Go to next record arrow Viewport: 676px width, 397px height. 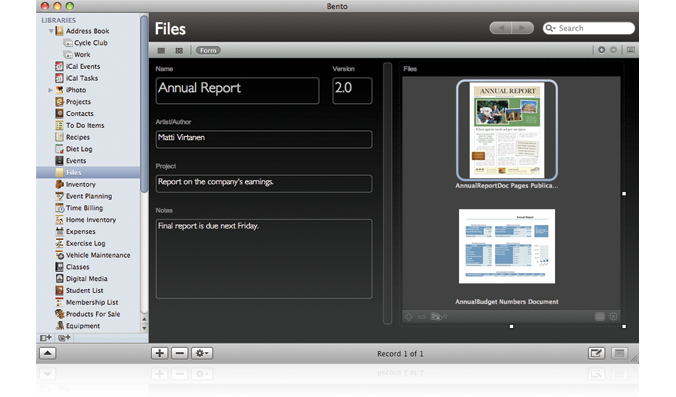[x=523, y=28]
